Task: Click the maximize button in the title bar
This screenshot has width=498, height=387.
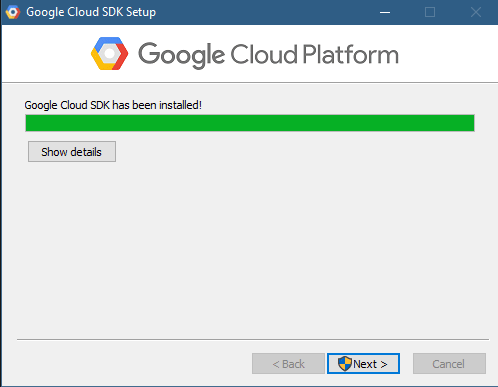Action: point(430,12)
